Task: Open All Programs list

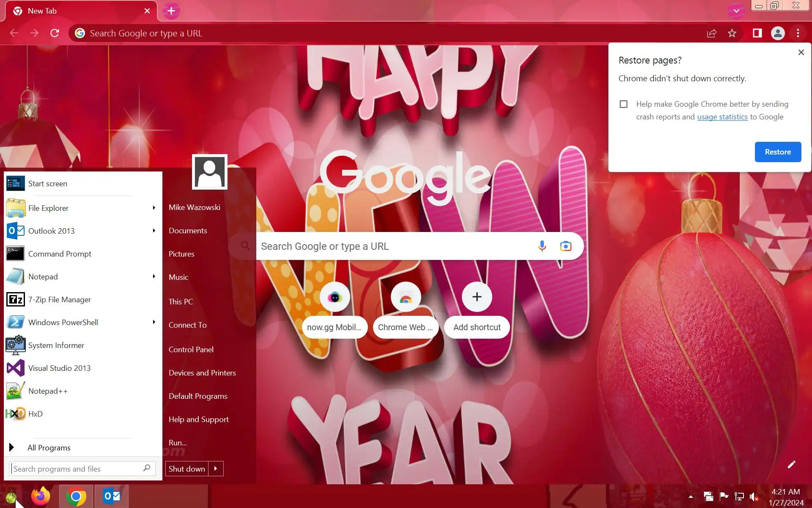Action: pyautogui.click(x=49, y=447)
